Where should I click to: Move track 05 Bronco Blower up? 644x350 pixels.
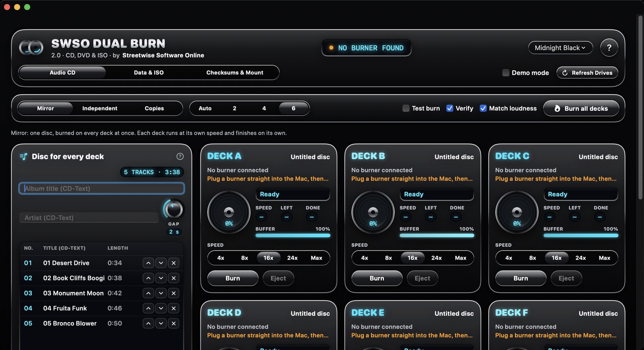tap(149, 323)
